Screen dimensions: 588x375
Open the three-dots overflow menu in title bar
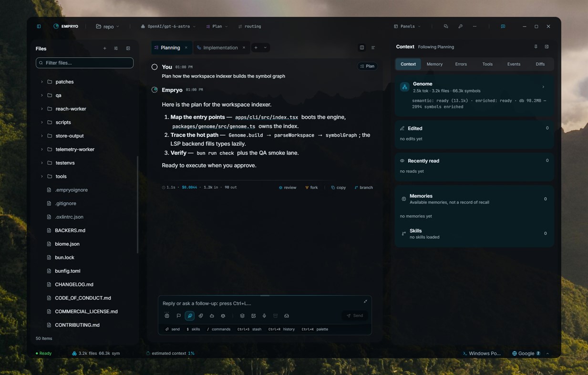point(475,26)
